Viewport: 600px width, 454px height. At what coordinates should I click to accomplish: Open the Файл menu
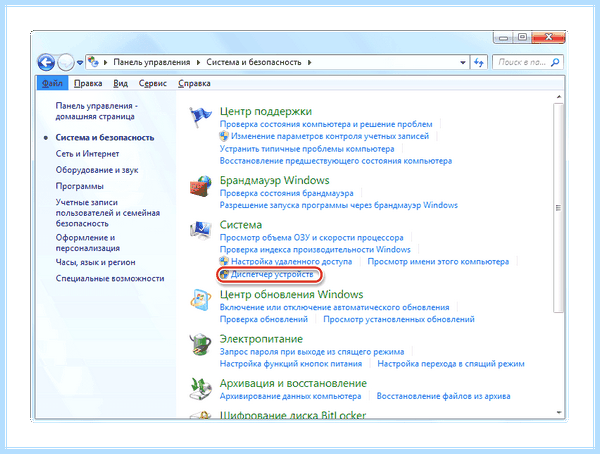pyautogui.click(x=52, y=83)
